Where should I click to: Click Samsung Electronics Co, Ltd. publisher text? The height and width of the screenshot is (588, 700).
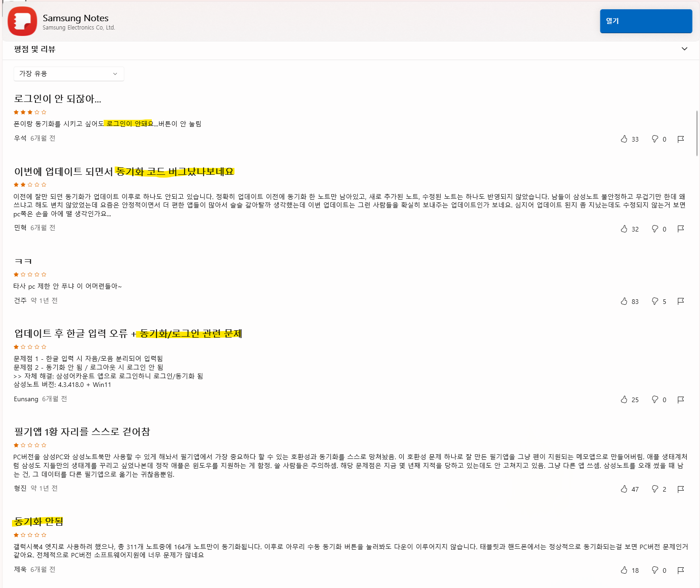pos(79,28)
